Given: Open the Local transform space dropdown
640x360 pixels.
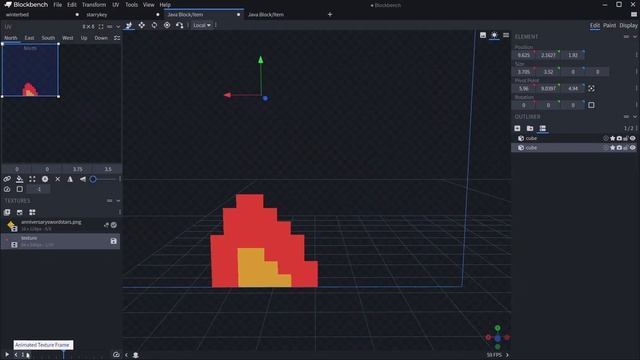Looking at the screenshot, I should 202,25.
